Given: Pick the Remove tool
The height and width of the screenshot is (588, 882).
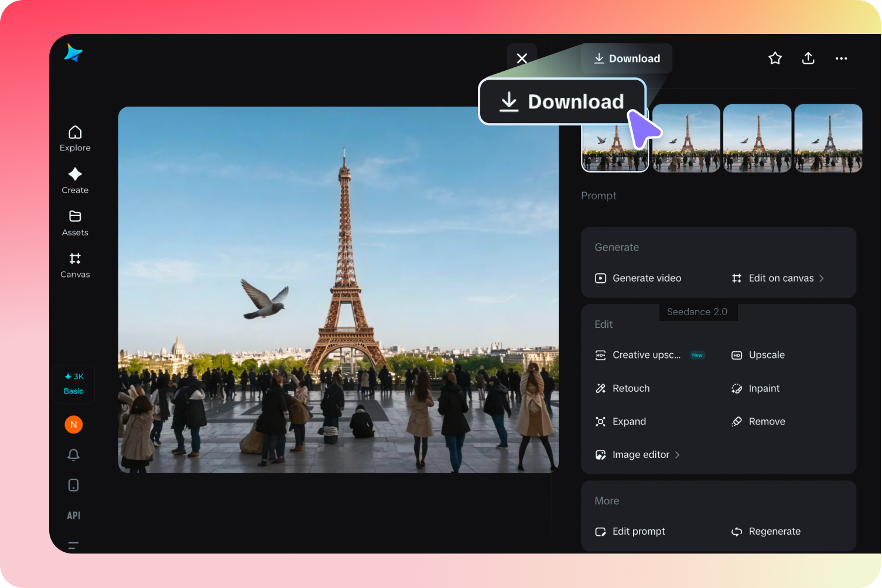Looking at the screenshot, I should [758, 422].
